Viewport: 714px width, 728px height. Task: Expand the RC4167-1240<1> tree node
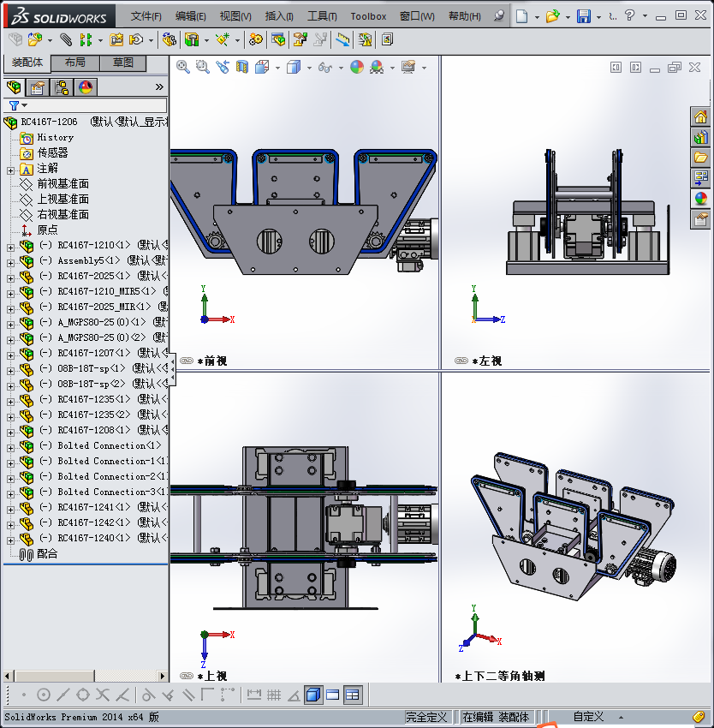(10, 540)
